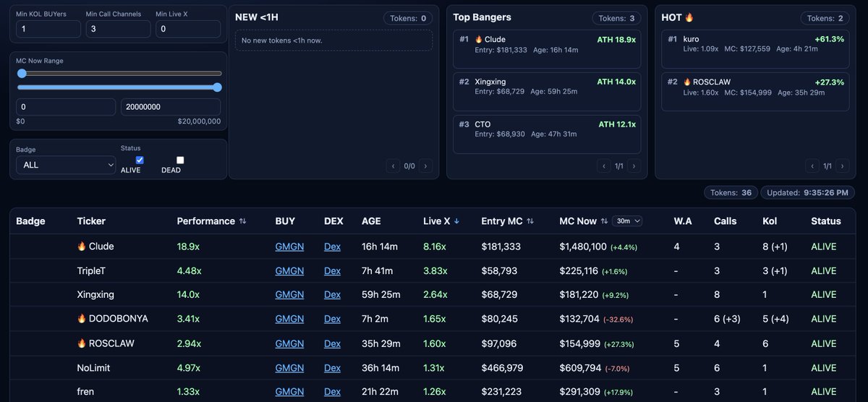Image resolution: width=868 pixels, height=402 pixels.
Task: Select kuro card in HOT panel
Action: point(755,49)
